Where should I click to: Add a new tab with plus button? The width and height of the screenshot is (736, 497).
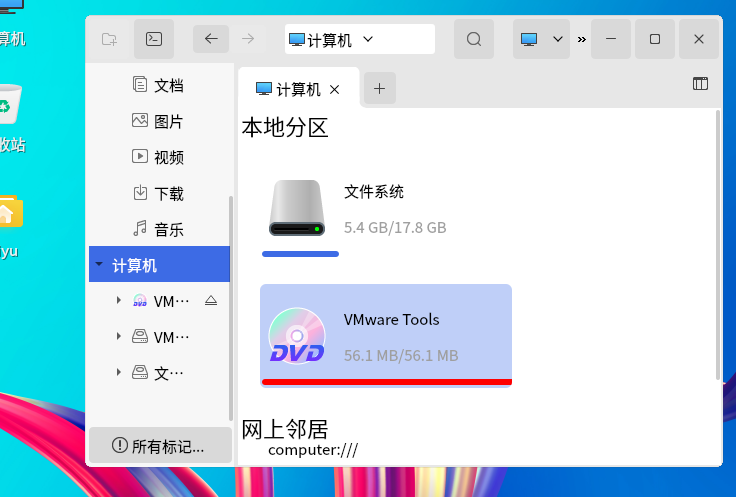(380, 88)
